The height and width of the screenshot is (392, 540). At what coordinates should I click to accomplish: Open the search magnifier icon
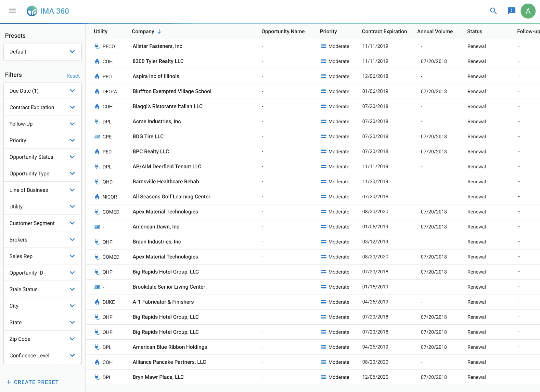(493, 11)
